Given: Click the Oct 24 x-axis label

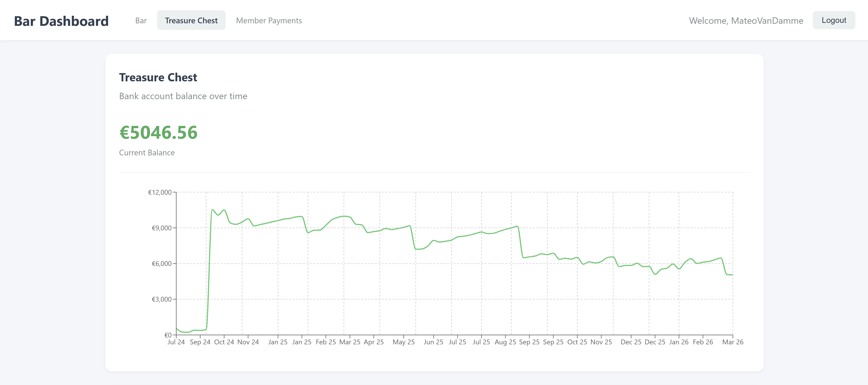Looking at the screenshot, I should click(224, 342).
